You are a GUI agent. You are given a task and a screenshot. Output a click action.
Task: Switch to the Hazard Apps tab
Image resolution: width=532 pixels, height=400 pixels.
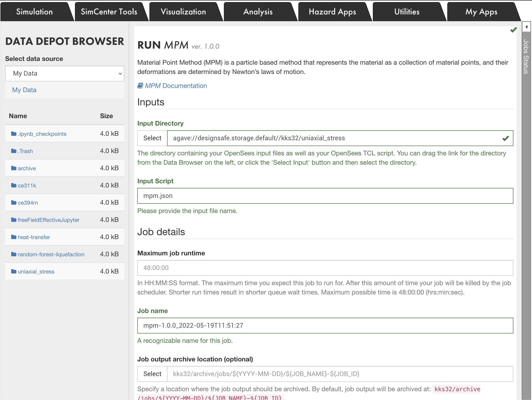[332, 12]
